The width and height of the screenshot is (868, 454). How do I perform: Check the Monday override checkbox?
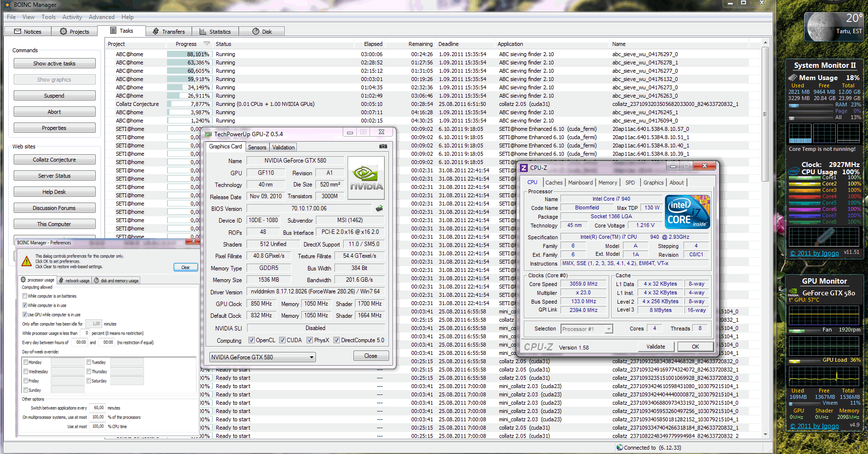pyautogui.click(x=25, y=362)
